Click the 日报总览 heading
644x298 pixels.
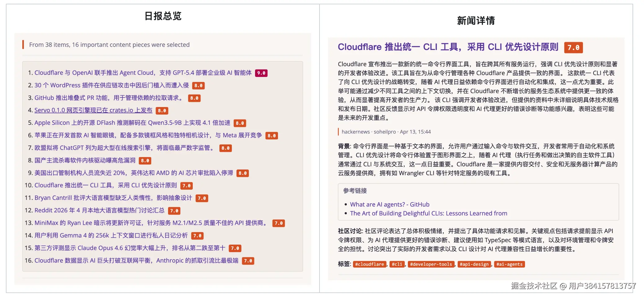(163, 16)
